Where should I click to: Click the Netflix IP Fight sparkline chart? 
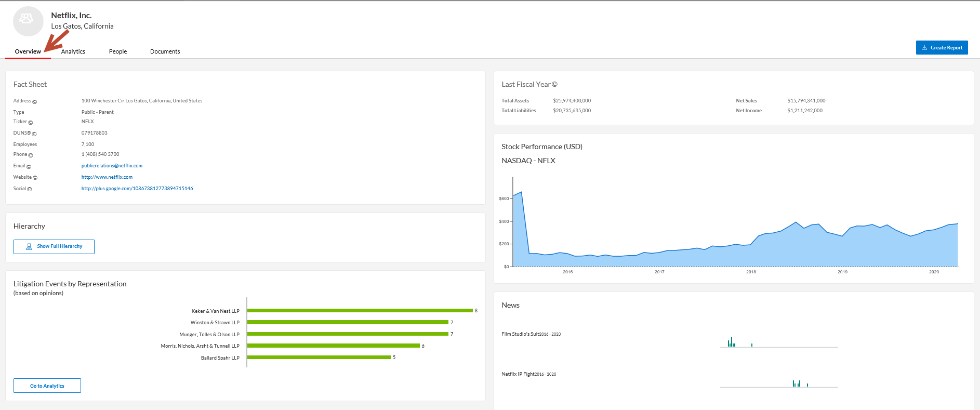point(778,383)
